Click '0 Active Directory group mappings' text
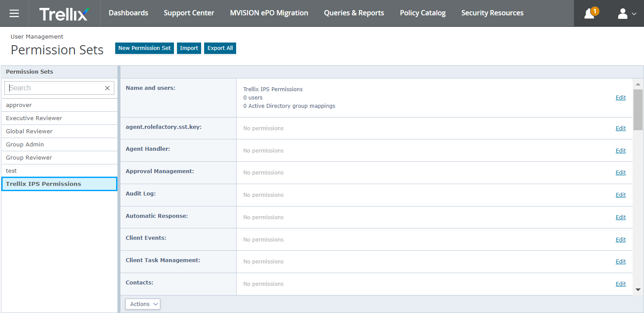Image resolution: width=644 pixels, height=313 pixels. point(289,106)
